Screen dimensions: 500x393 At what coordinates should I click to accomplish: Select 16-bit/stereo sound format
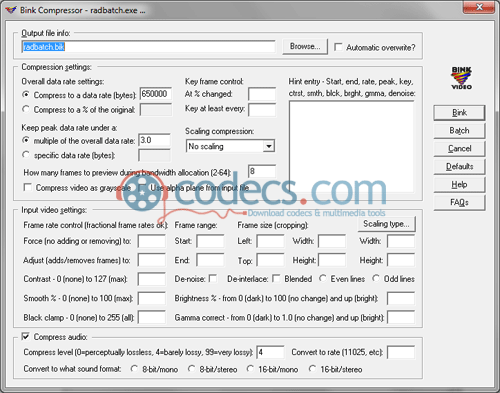click(x=312, y=369)
